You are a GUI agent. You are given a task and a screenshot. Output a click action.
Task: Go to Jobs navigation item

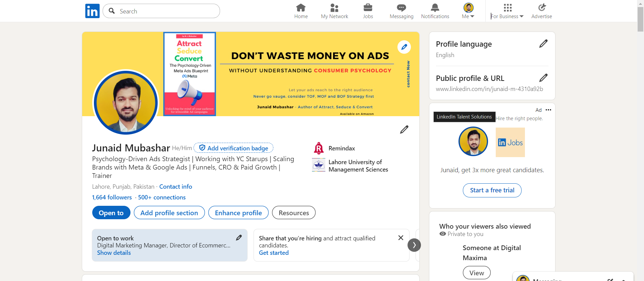coord(368,11)
